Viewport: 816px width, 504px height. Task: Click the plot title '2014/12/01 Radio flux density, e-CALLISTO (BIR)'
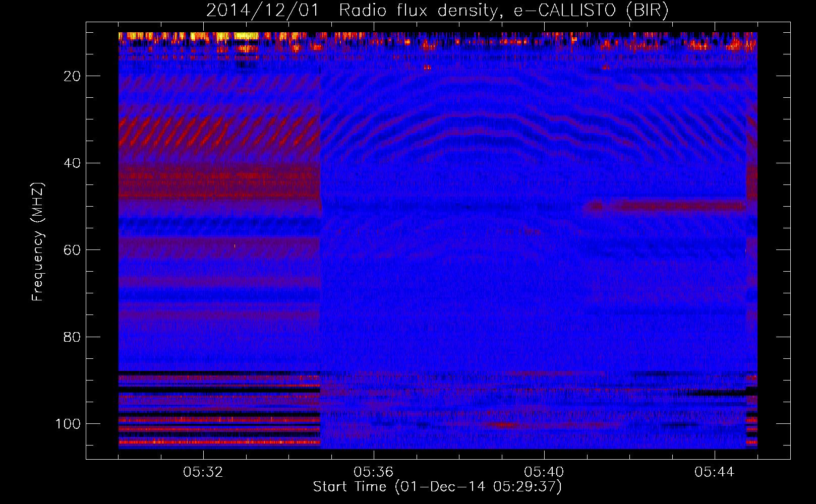tap(437, 10)
